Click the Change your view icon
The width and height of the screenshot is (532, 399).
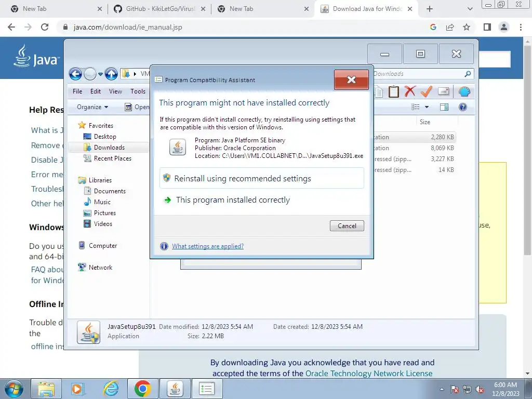coord(415,107)
